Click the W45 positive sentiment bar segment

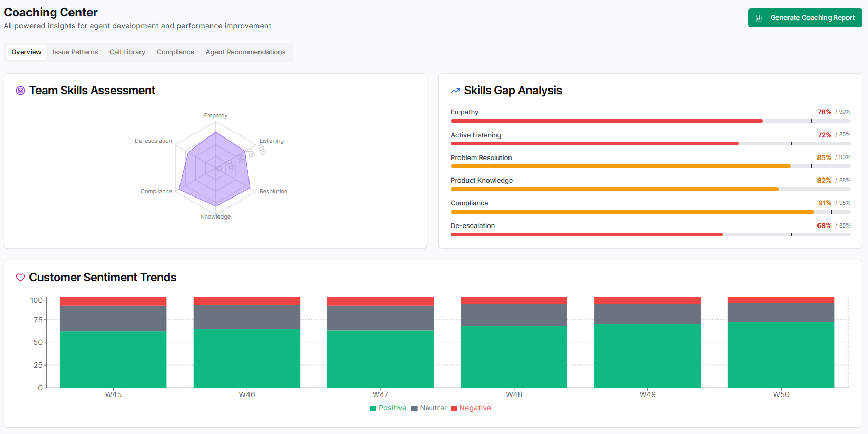pos(113,360)
